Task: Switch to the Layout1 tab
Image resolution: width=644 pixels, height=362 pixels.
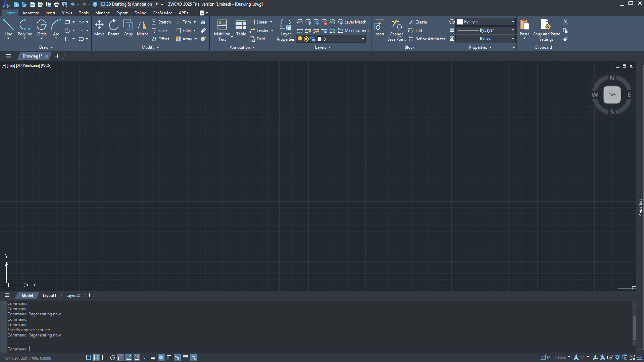Action: (x=50, y=295)
